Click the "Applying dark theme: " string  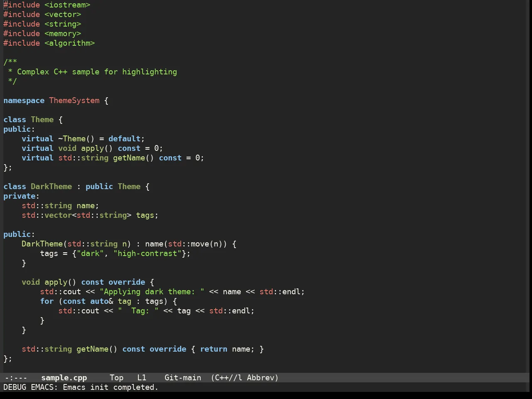click(x=152, y=292)
